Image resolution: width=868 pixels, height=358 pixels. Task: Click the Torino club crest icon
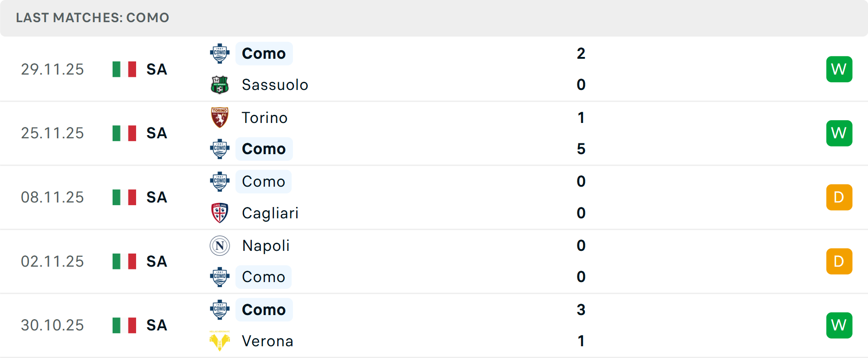[x=220, y=118]
